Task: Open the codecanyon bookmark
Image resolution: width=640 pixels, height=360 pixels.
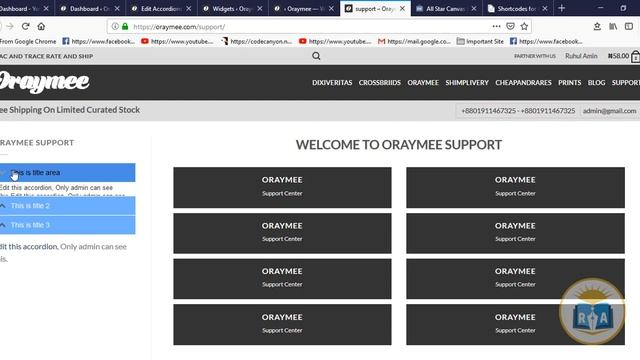Action: pos(257,41)
